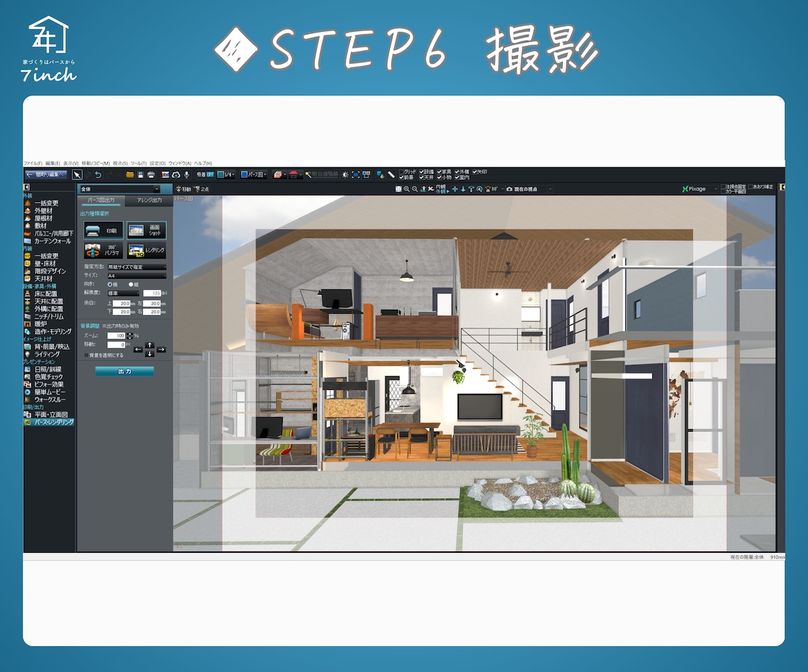Screen dimensions: 808x672
Task: Click the microphone icon
Action: pyautogui.click(x=187, y=175)
